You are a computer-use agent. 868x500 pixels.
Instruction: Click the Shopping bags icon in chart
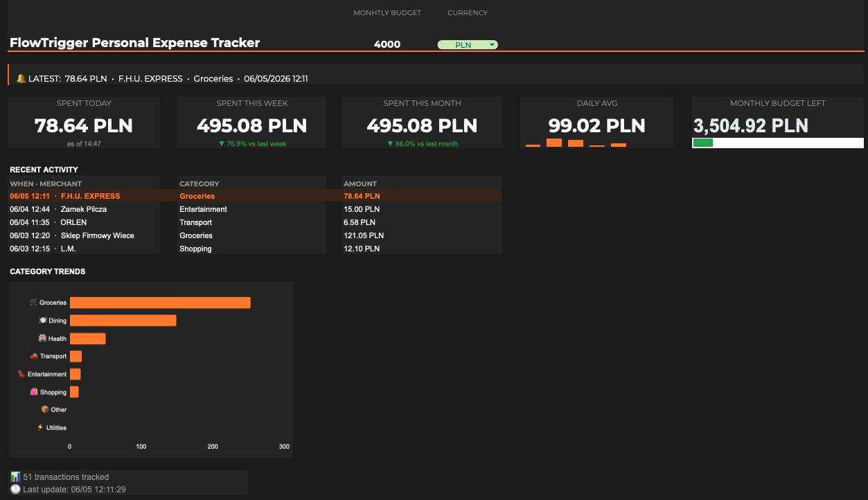34,392
